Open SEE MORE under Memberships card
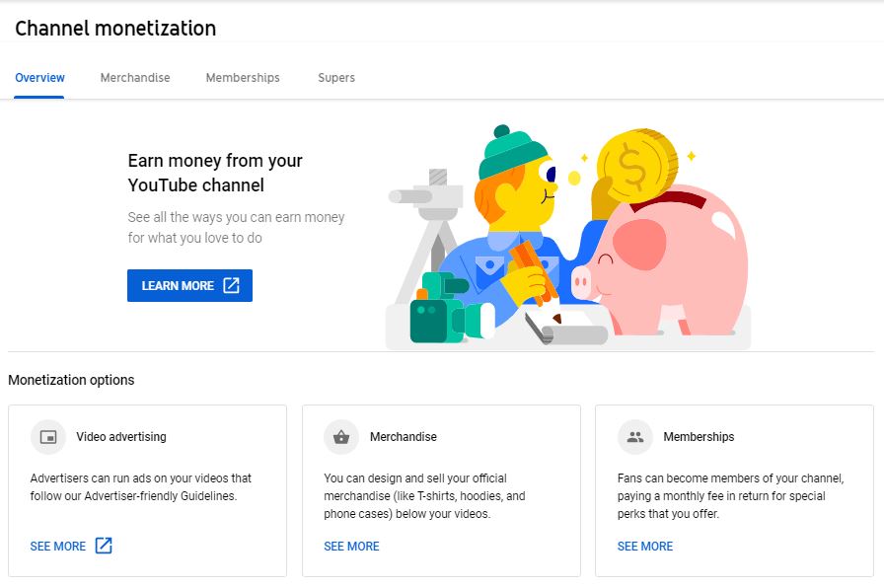 tap(645, 547)
